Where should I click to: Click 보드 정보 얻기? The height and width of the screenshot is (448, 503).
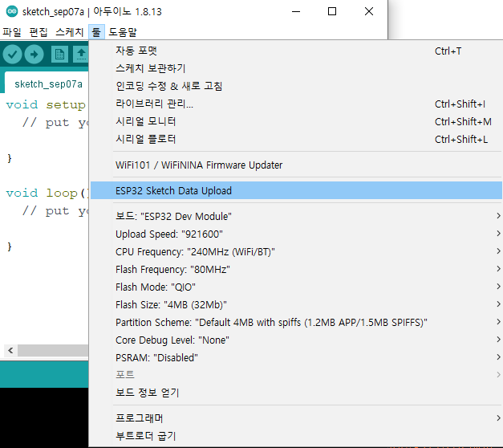pos(296,393)
